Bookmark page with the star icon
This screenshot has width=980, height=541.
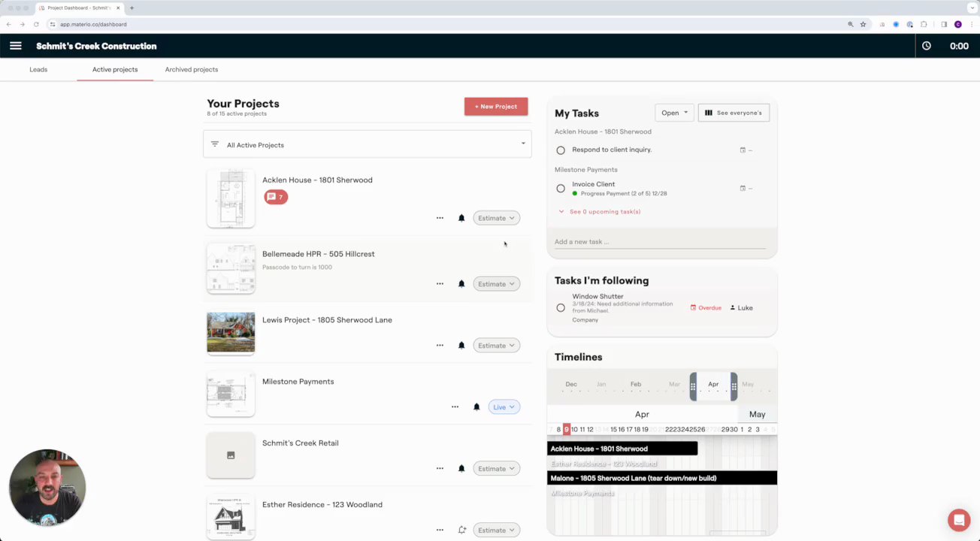[863, 24]
